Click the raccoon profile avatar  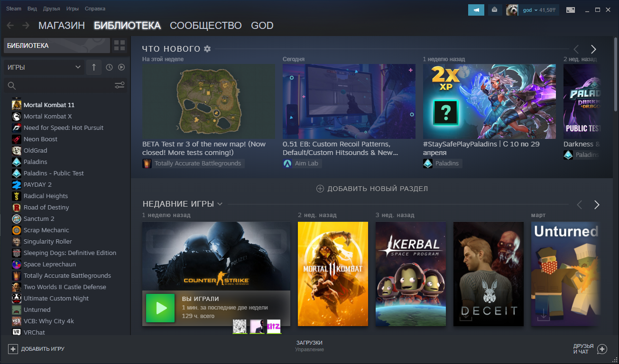click(x=512, y=10)
